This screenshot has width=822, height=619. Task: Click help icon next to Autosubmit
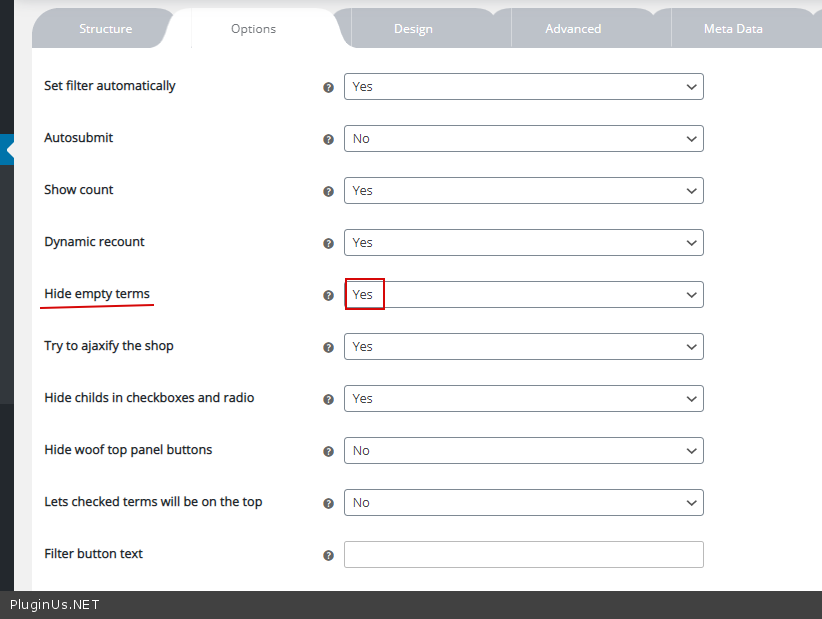pyautogui.click(x=328, y=139)
